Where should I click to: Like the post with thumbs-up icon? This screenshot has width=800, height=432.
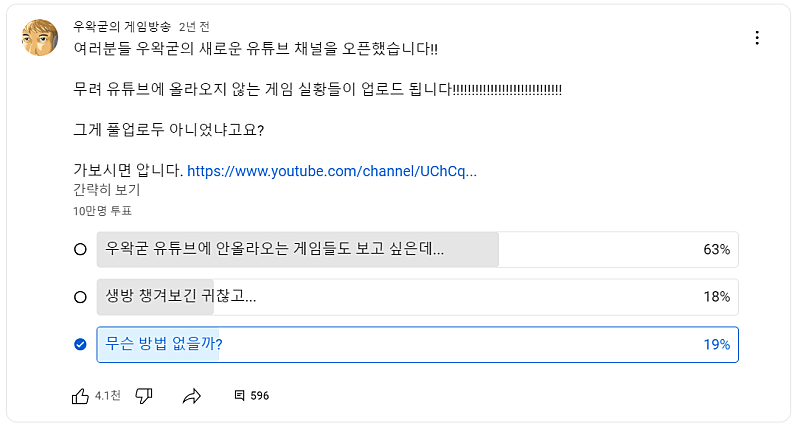[x=81, y=396]
